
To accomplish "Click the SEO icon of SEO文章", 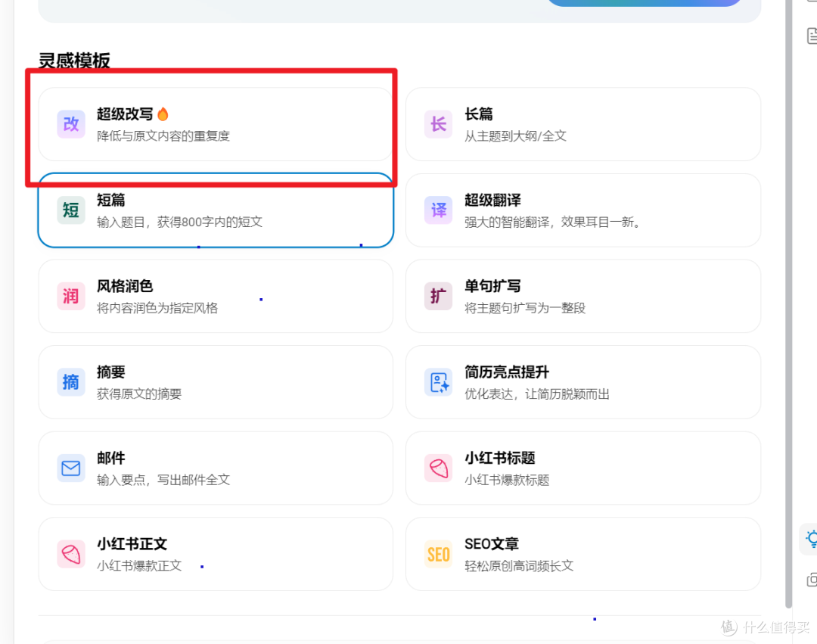I will [438, 554].
